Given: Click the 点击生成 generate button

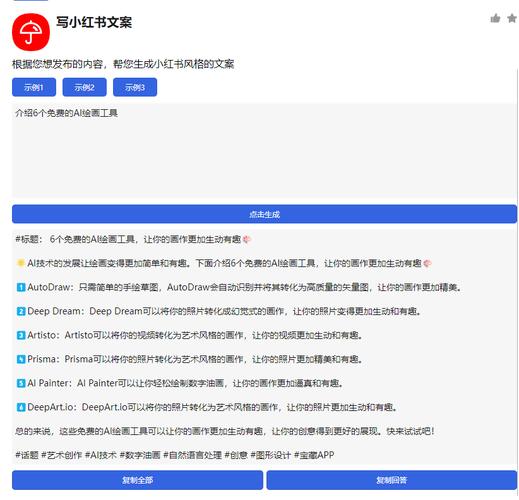Looking at the screenshot, I should tap(264, 214).
